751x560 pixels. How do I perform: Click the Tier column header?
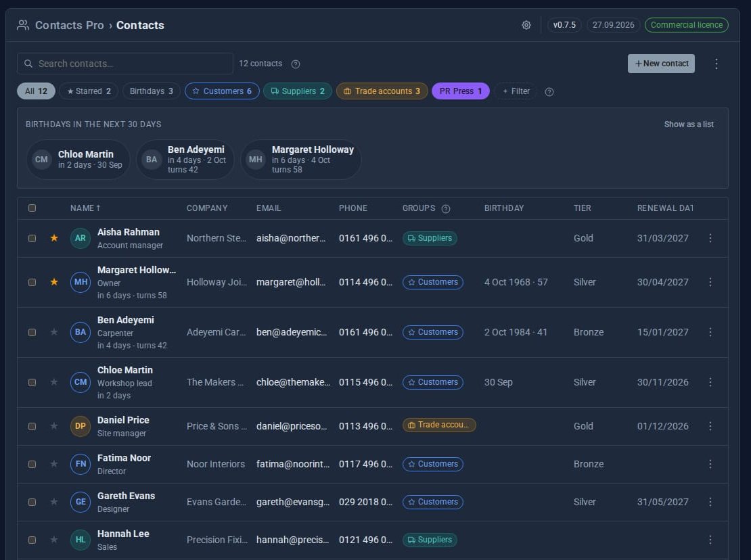point(582,208)
